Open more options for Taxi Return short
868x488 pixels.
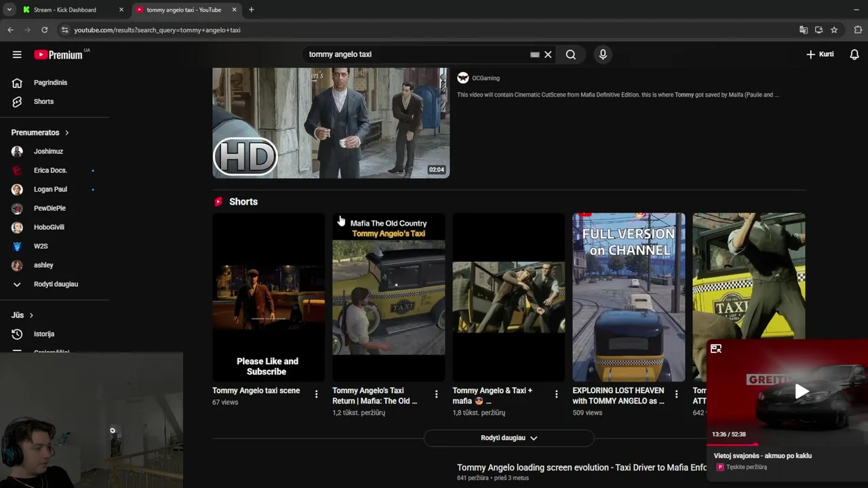pos(436,394)
